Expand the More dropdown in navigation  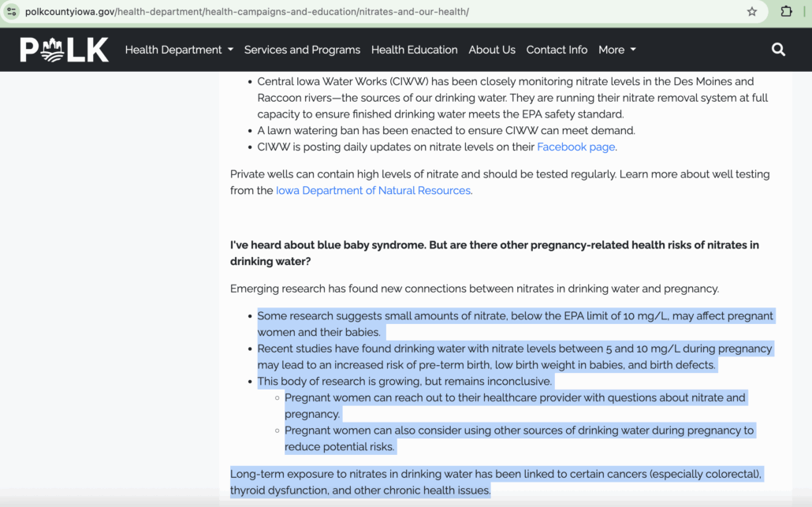tap(616, 50)
